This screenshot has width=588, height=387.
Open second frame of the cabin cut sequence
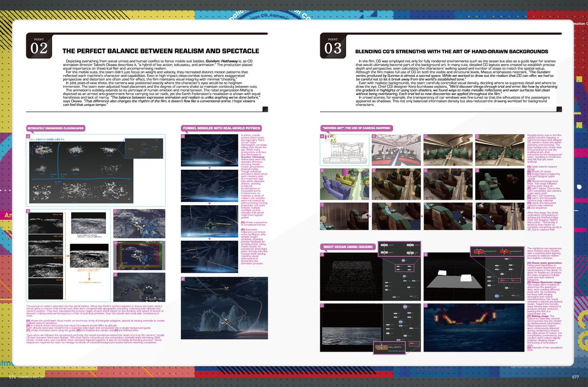pos(395,216)
